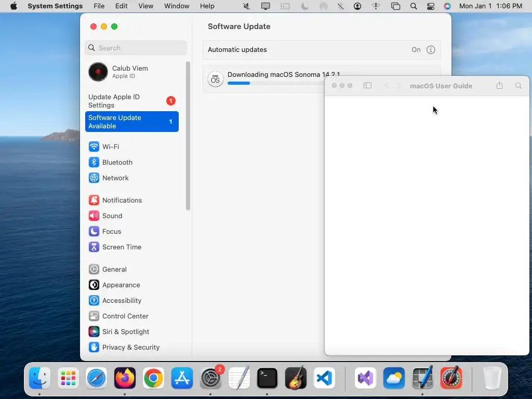
Task: Click Share icon in macOS User Guide window
Action: click(x=499, y=86)
